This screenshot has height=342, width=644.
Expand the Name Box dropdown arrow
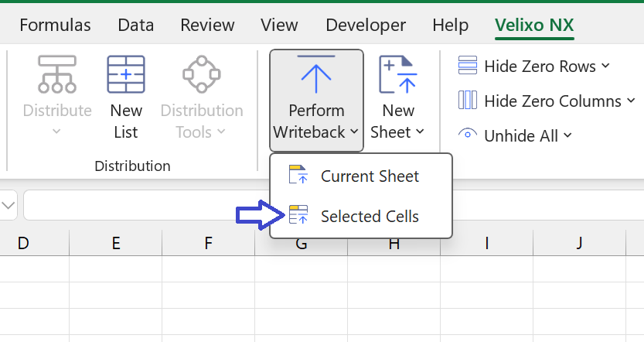coord(9,205)
